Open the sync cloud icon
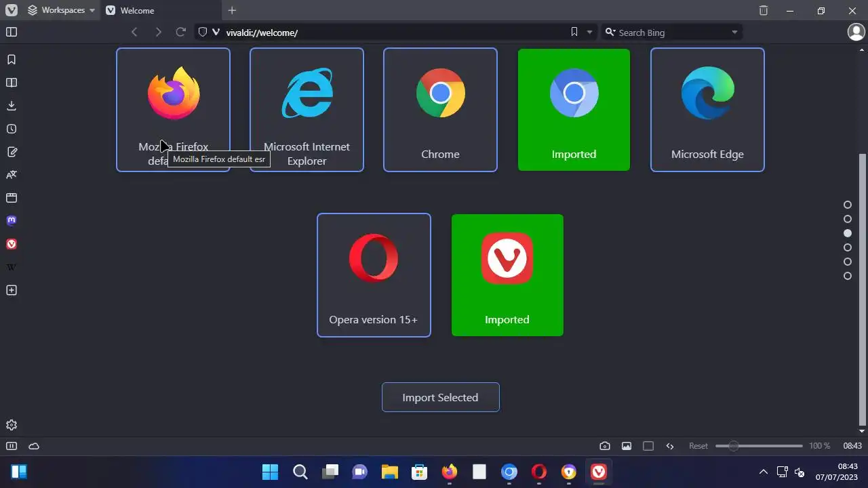Viewport: 868px width, 488px height. [34, 446]
